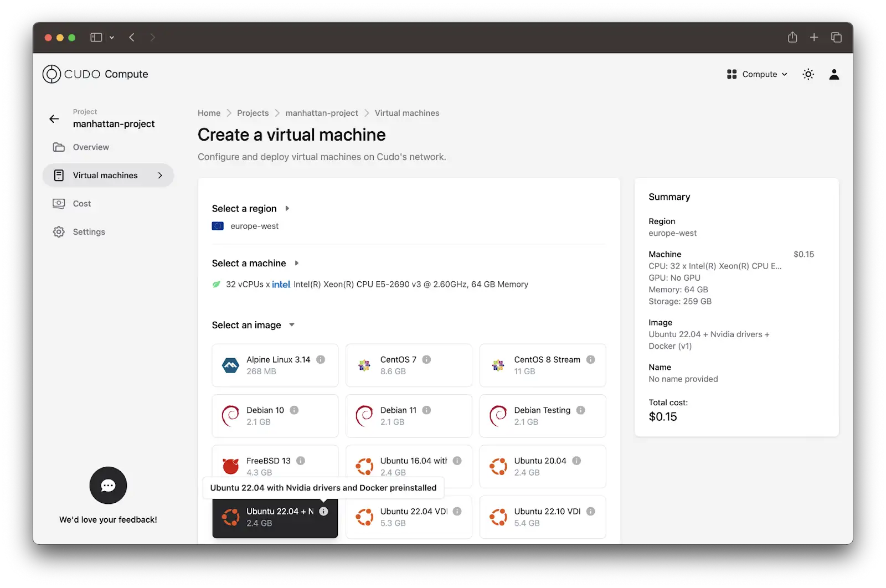Show info for CentOS 7

tap(426, 359)
